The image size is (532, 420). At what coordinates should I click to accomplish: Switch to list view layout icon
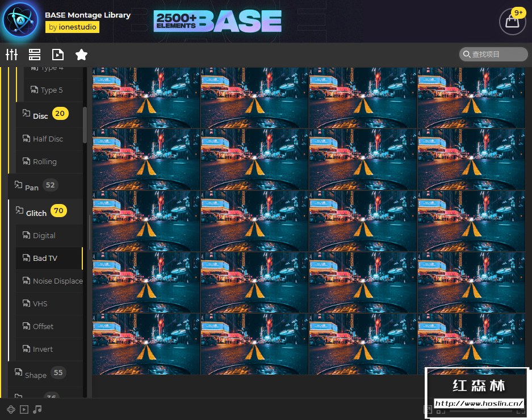coord(35,55)
